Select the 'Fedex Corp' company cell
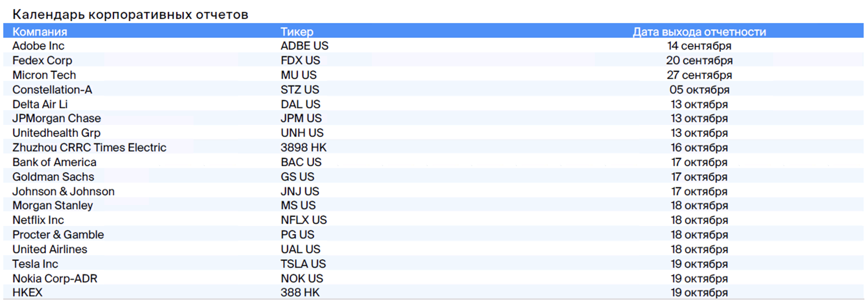Screen dimensions: 868x303 tap(42, 60)
